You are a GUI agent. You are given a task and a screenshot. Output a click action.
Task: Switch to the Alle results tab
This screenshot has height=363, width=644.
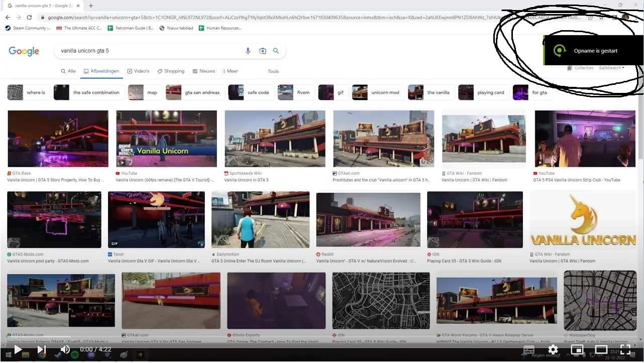click(68, 71)
